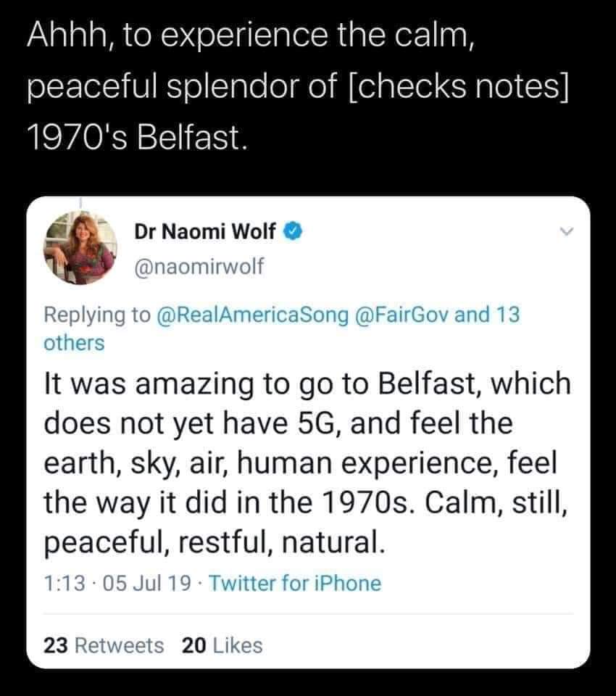Image resolution: width=616 pixels, height=696 pixels.
Task: View the list of 23 Retweets
Action: tap(104, 645)
